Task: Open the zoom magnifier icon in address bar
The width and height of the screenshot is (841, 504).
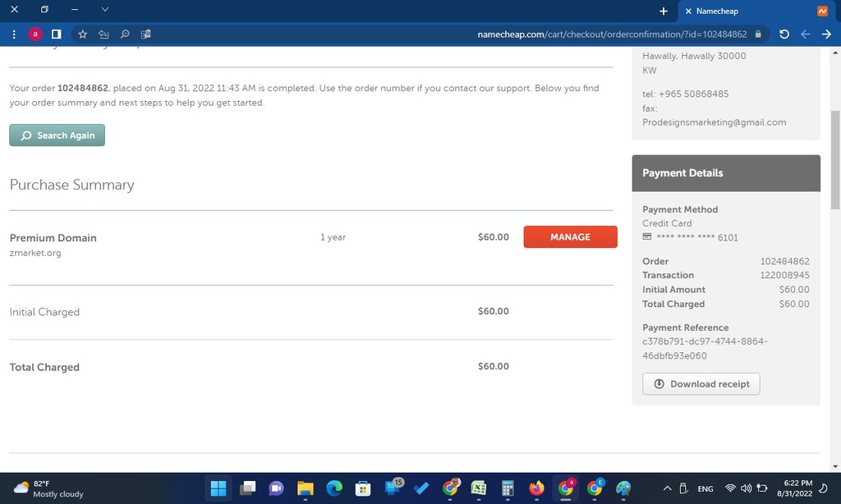Action: click(125, 34)
